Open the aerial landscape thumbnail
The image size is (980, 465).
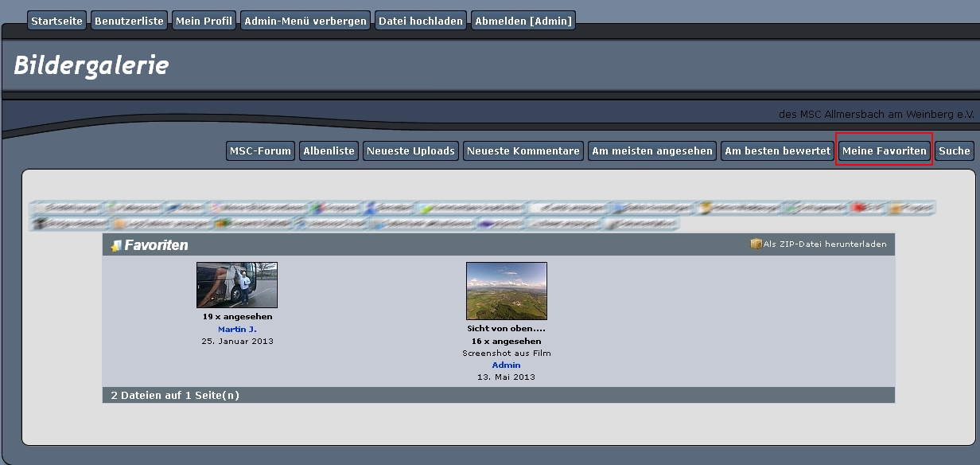pyautogui.click(x=506, y=291)
